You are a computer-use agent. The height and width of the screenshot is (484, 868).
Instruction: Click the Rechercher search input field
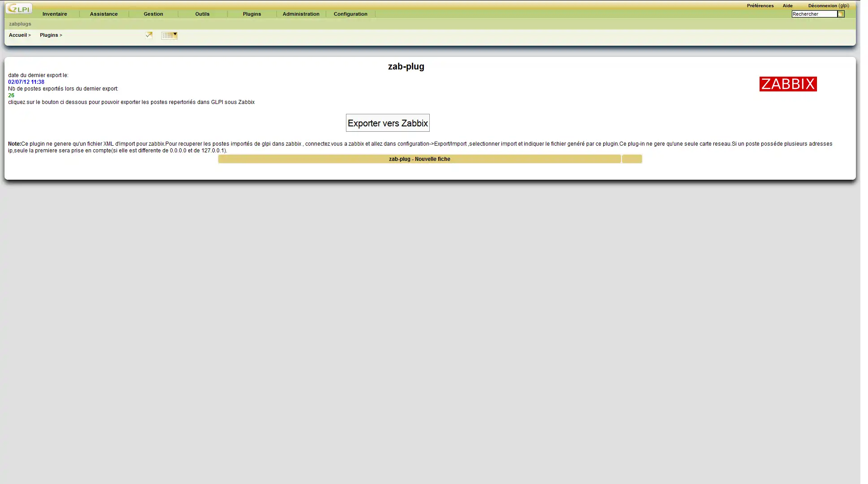point(813,14)
